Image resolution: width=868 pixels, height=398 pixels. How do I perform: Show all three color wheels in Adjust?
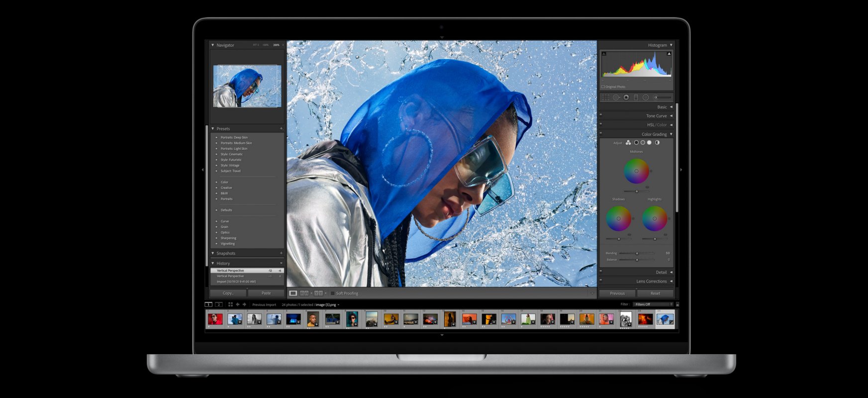628,142
